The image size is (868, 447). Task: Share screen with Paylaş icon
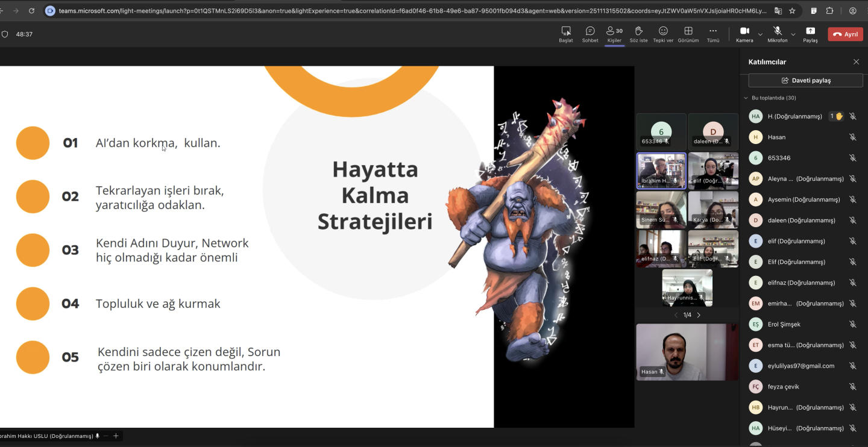pyautogui.click(x=810, y=34)
